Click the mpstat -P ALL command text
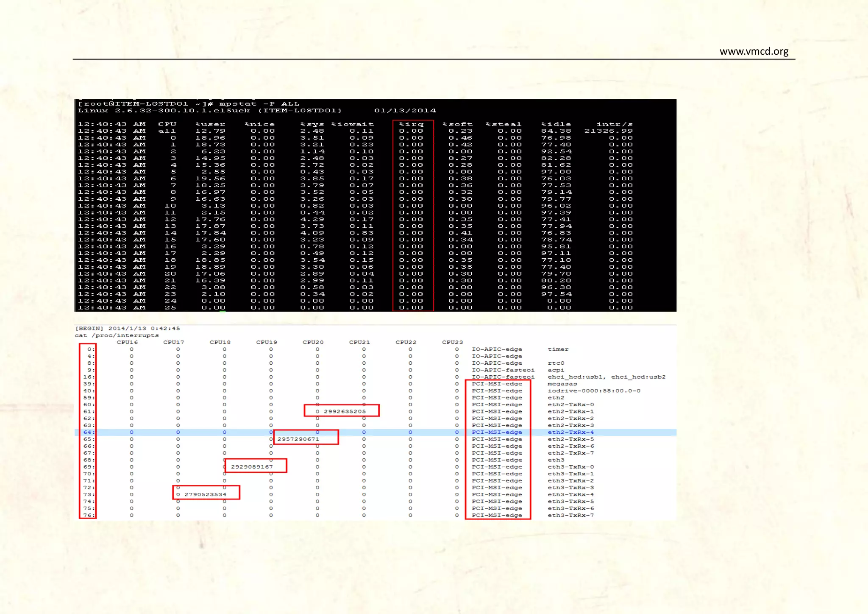868x614 pixels. [259, 104]
